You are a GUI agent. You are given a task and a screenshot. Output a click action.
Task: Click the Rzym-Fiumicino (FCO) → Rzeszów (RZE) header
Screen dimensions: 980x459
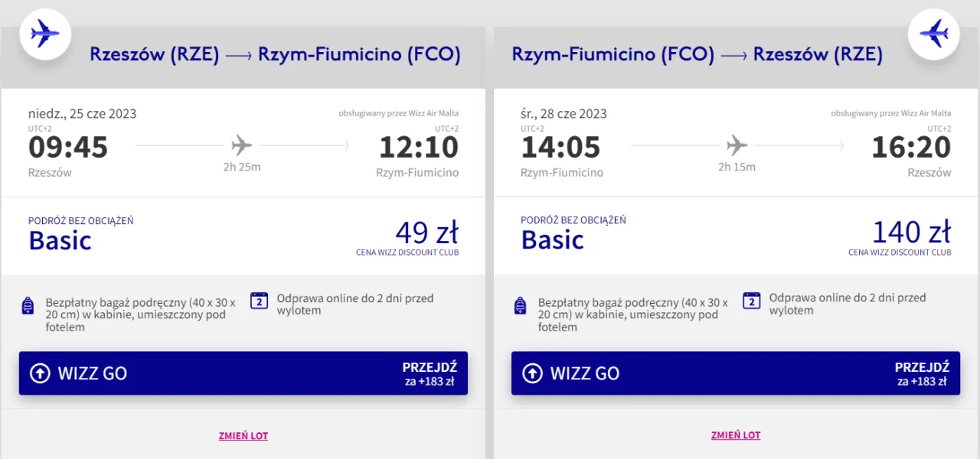(697, 55)
